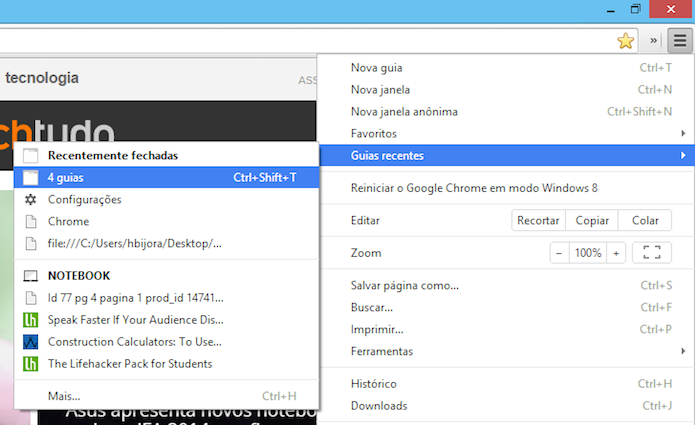
Task: Minimize the Chrome window
Action: tap(611, 9)
